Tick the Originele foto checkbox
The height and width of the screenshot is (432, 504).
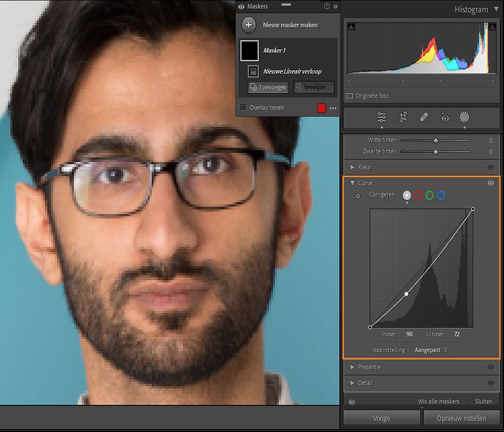[350, 96]
